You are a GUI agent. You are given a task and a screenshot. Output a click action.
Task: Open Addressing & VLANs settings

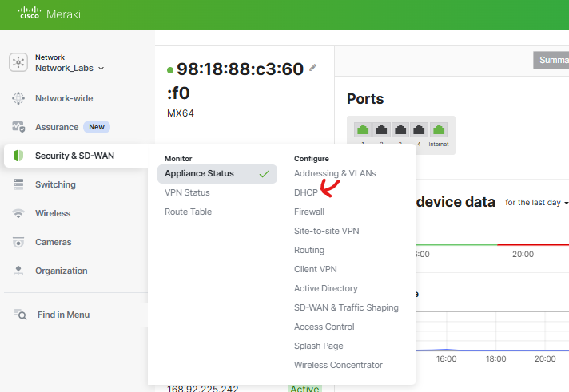point(335,173)
